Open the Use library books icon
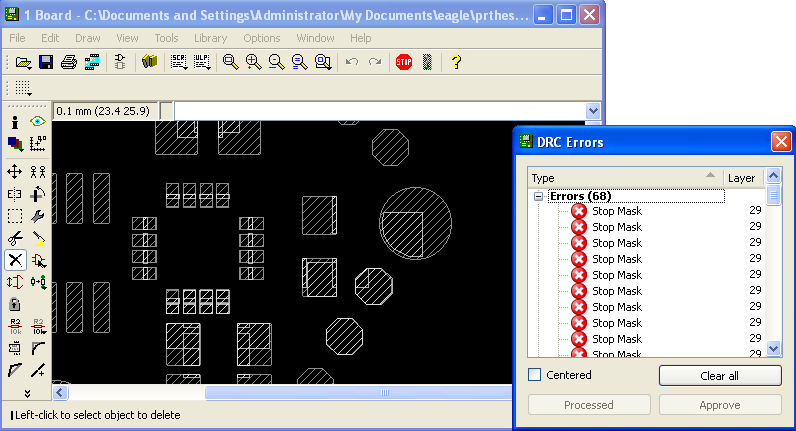The width and height of the screenshot is (796, 431). 149,62
